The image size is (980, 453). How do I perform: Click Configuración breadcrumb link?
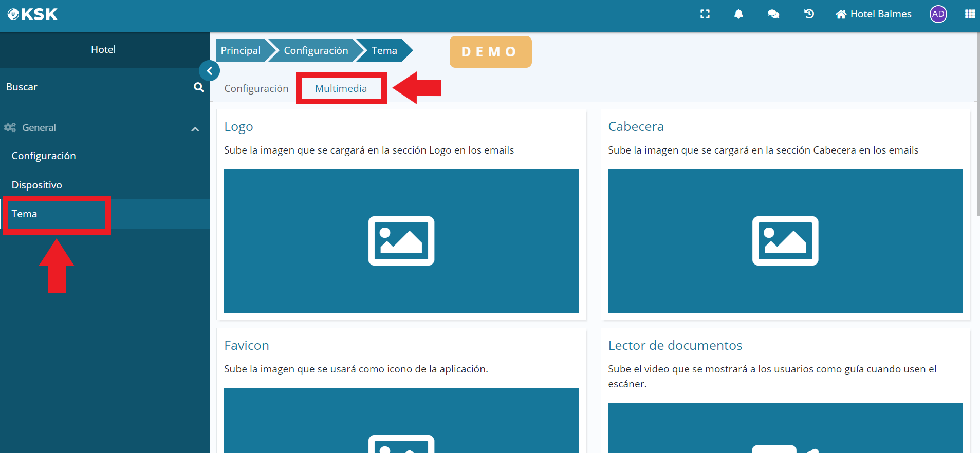[x=316, y=50]
